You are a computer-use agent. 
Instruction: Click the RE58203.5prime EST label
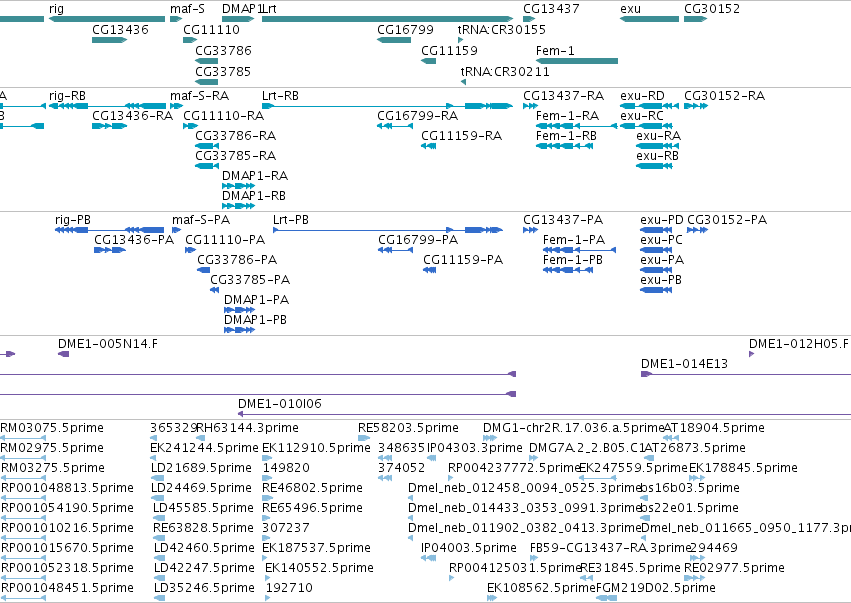(408, 428)
